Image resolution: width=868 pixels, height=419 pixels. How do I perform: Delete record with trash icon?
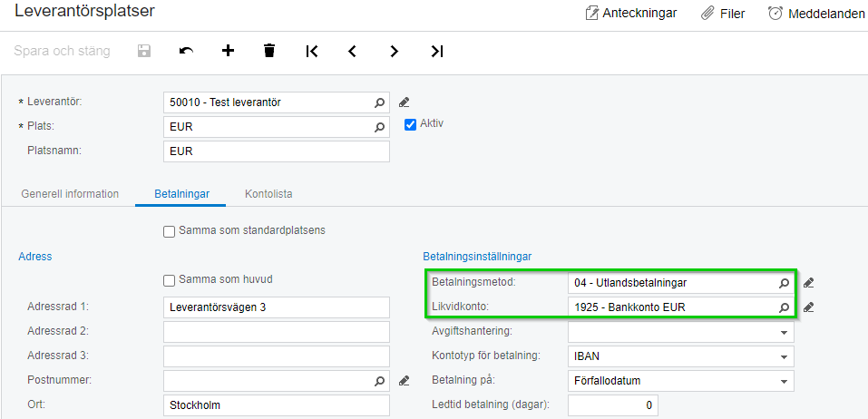point(269,51)
